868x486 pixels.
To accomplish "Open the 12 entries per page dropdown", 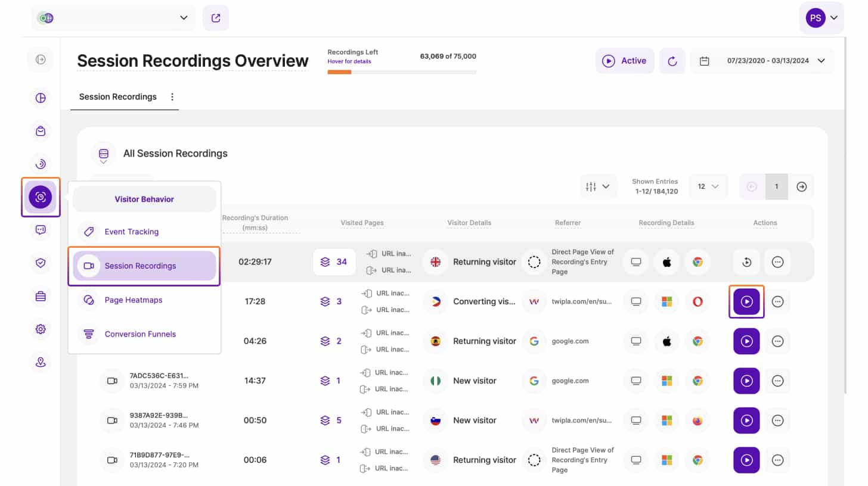I will coord(708,186).
